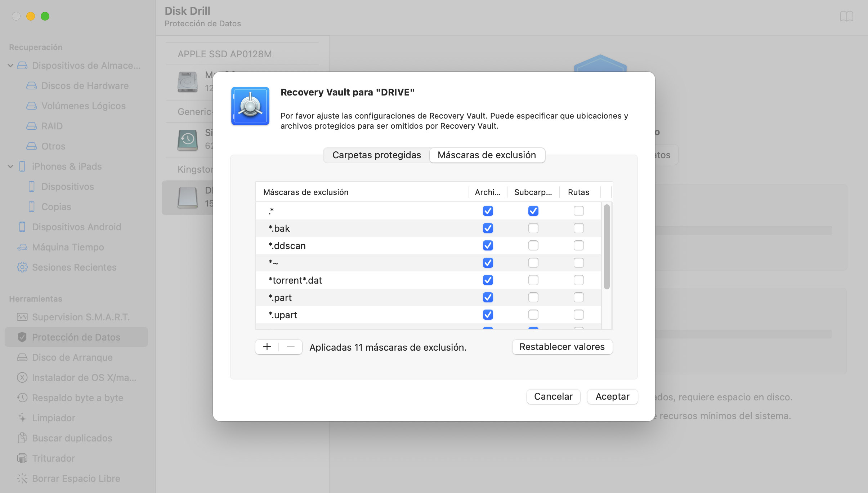
Task: Toggle Rutas checkbox for .* exclusion mask
Action: click(579, 211)
